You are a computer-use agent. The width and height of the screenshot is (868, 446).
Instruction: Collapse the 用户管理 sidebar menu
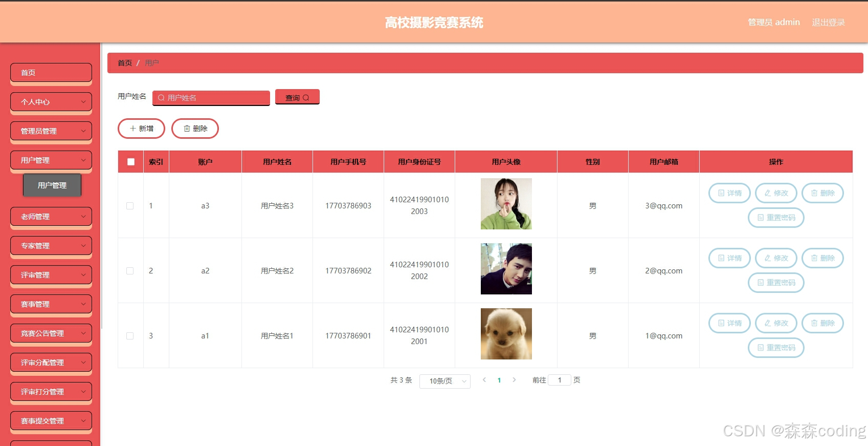(x=51, y=160)
